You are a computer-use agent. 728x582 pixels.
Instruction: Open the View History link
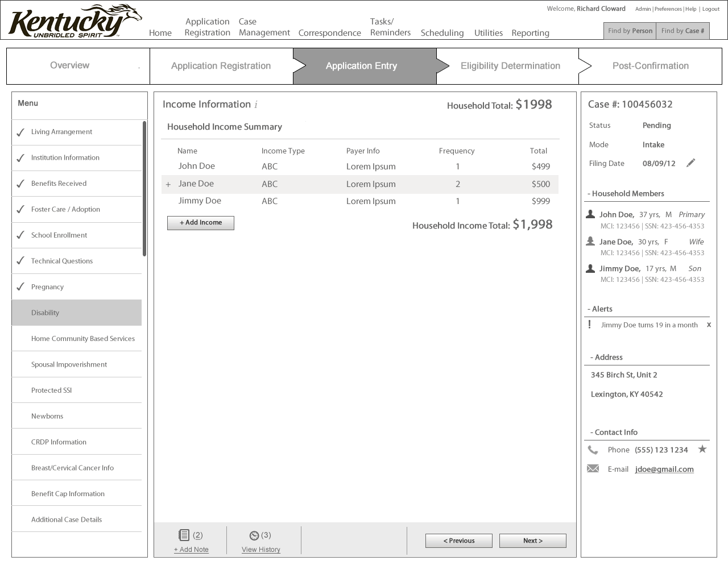[261, 550]
